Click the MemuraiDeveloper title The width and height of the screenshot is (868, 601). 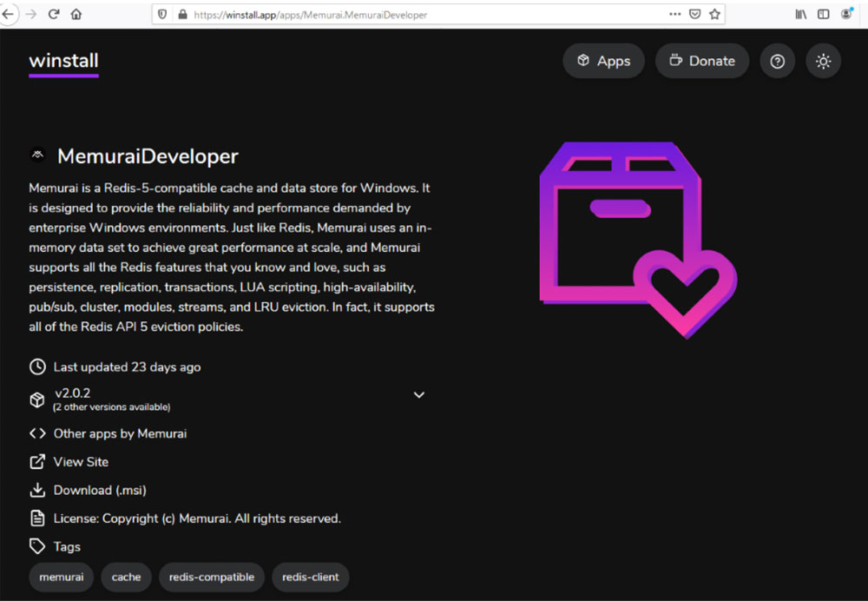tap(148, 156)
